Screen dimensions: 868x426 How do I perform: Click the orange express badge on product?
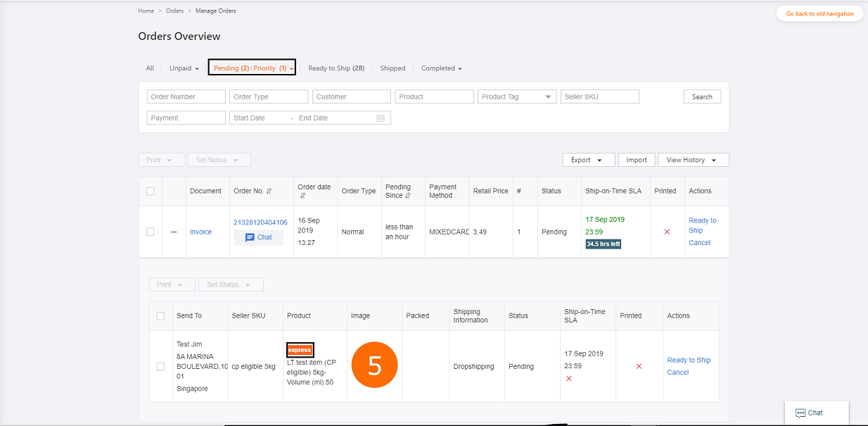pyautogui.click(x=300, y=350)
